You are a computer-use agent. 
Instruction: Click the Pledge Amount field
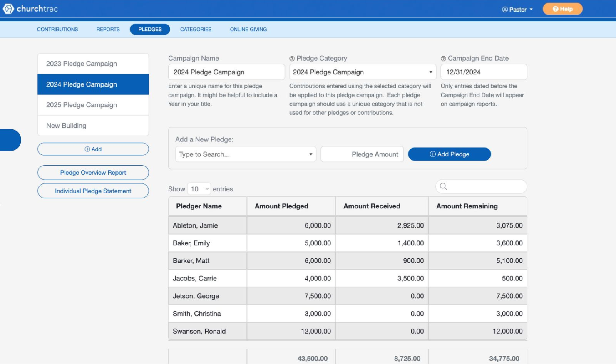pyautogui.click(x=362, y=154)
